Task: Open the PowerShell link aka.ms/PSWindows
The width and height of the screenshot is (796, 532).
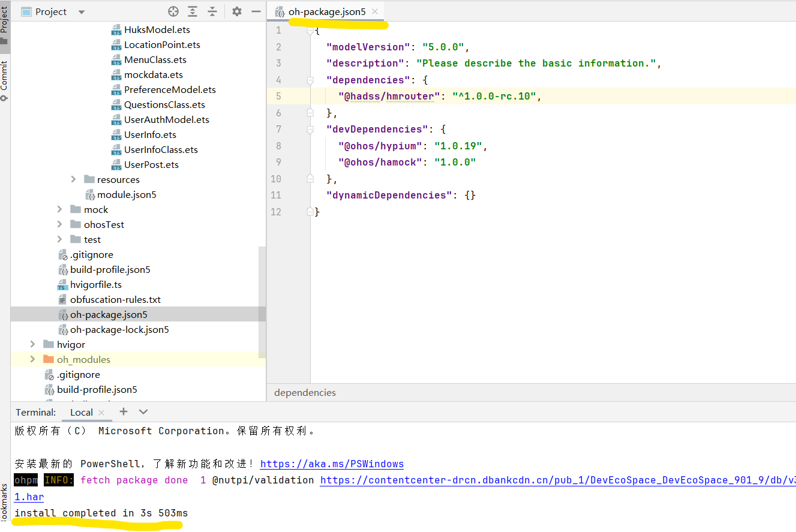Action: pyautogui.click(x=332, y=464)
